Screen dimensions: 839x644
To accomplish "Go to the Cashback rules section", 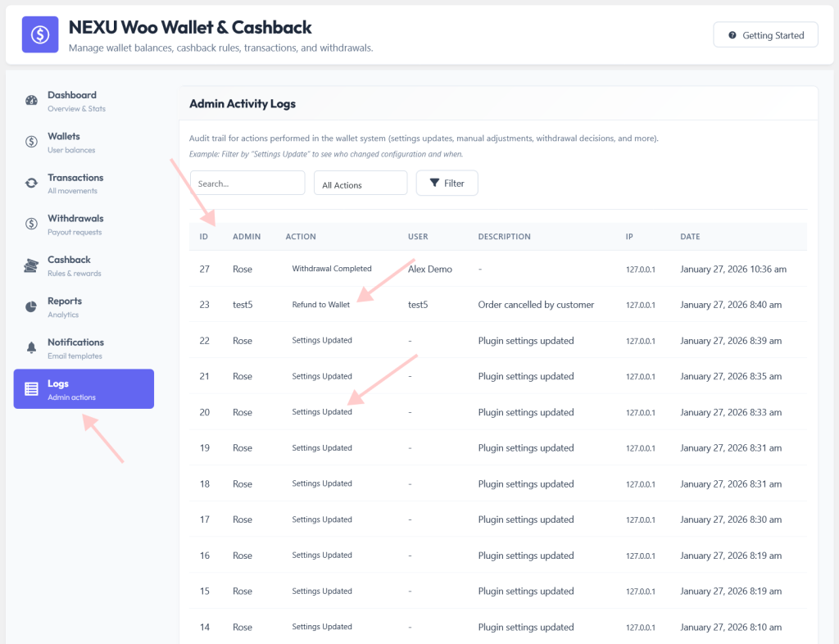I will 84,265.
